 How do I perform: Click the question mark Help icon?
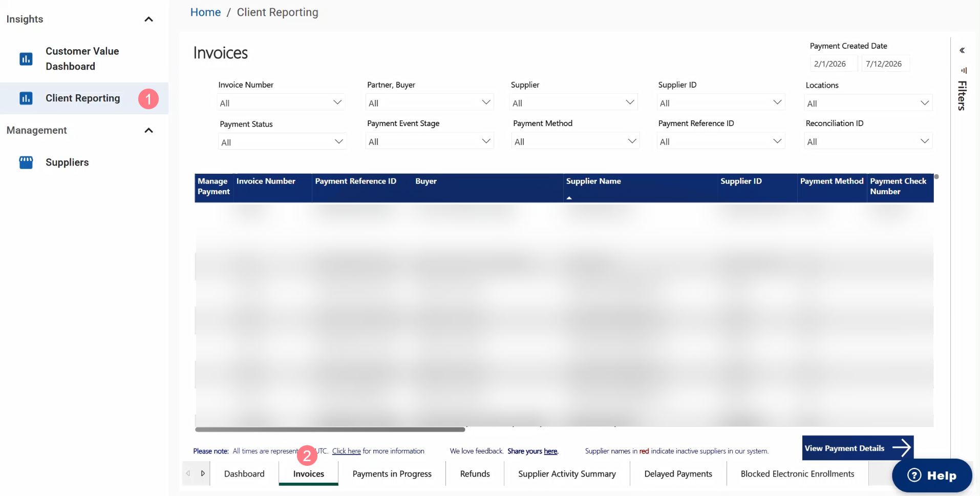click(x=914, y=476)
